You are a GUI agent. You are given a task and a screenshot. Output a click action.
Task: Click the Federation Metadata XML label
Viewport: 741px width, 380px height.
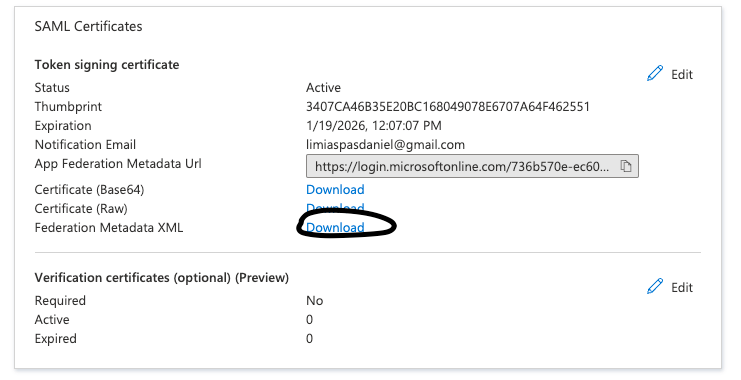[x=109, y=227]
